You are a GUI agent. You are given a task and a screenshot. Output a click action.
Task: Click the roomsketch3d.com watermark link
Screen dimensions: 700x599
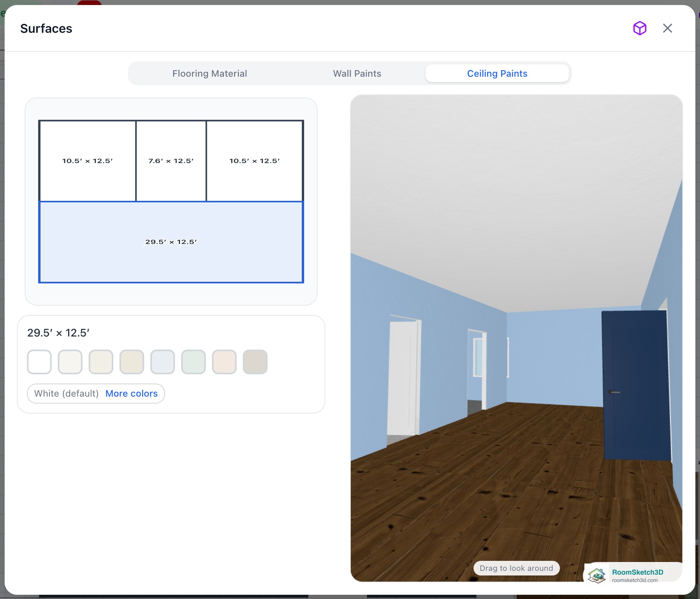pos(634,580)
